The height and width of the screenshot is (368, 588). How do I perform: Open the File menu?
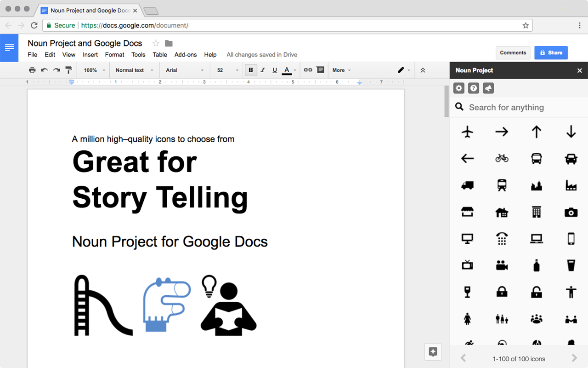click(33, 55)
